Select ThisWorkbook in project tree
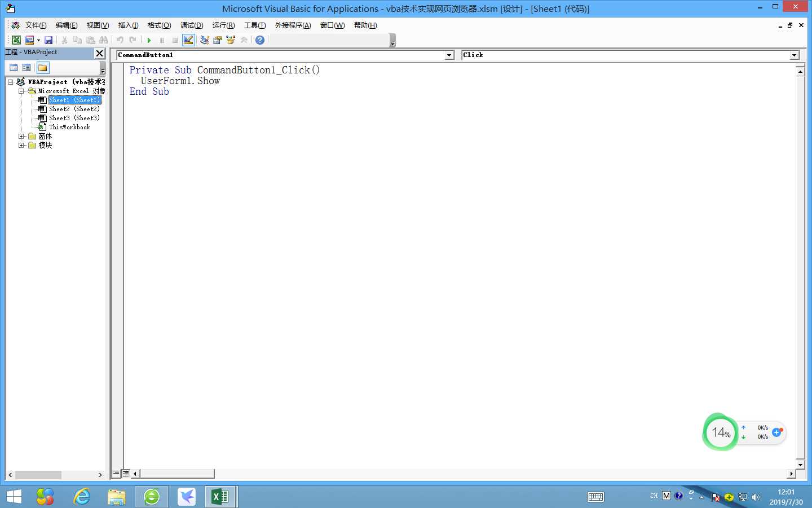Screen dimensions: 812x508 coord(69,127)
